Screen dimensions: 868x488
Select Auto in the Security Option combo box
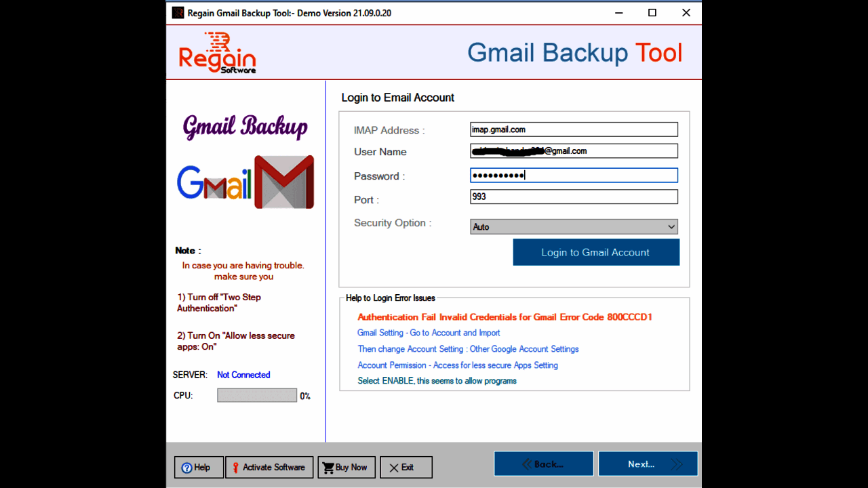[574, 226]
